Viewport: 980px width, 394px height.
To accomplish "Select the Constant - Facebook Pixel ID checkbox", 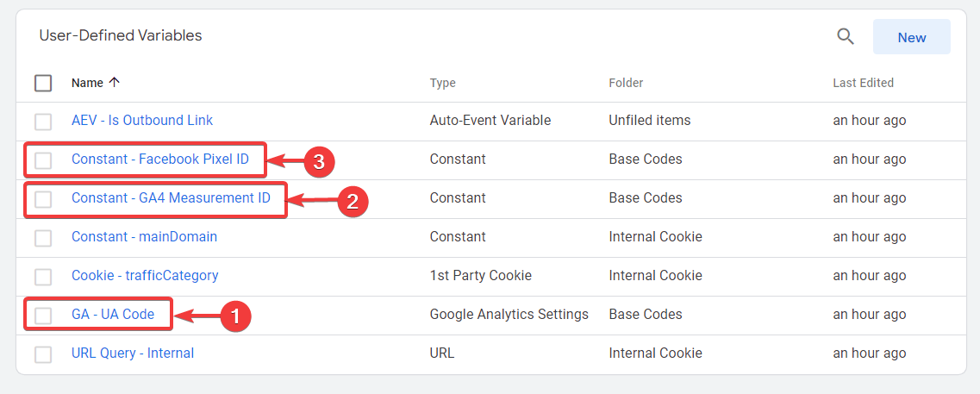I will tap(43, 159).
